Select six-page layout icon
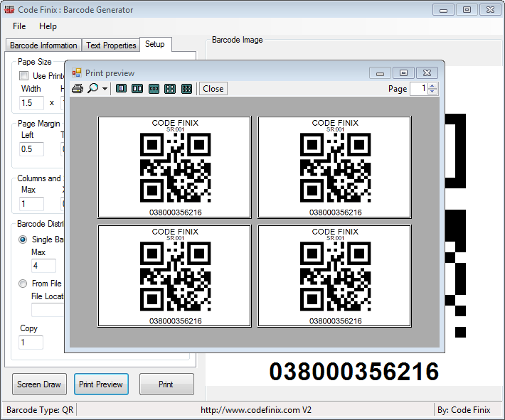The height and width of the screenshot is (420, 505). pyautogui.click(x=186, y=89)
